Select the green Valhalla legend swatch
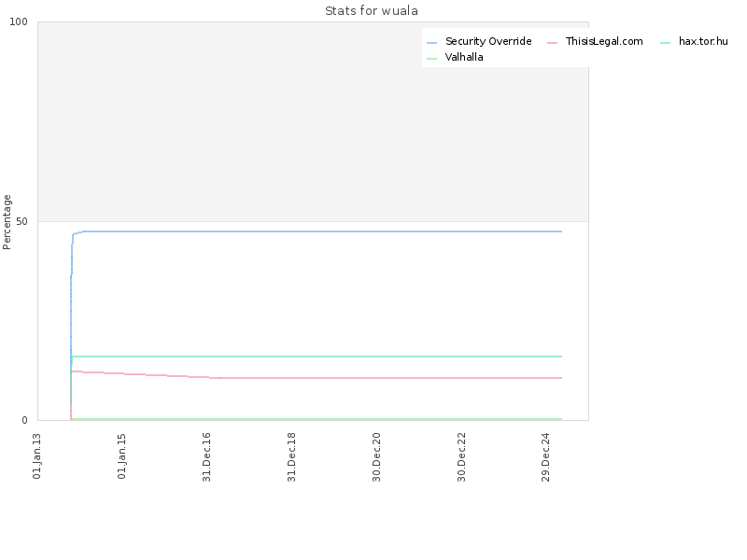 431,59
